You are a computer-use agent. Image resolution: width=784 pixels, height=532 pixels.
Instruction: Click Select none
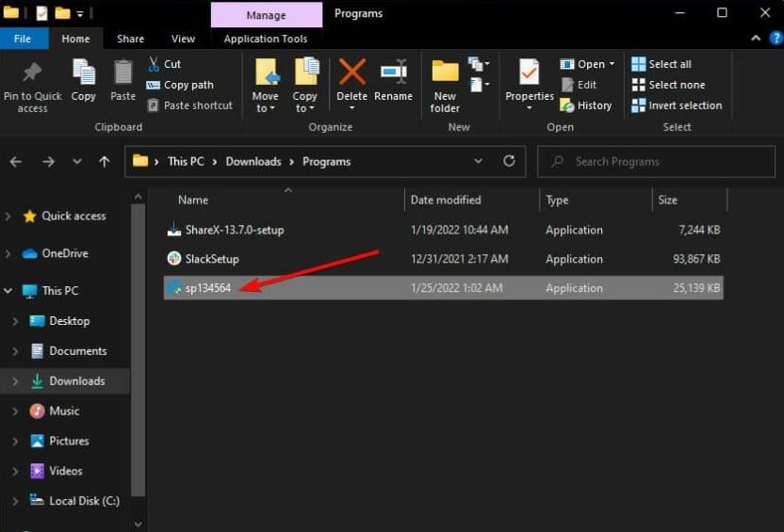[x=668, y=85]
